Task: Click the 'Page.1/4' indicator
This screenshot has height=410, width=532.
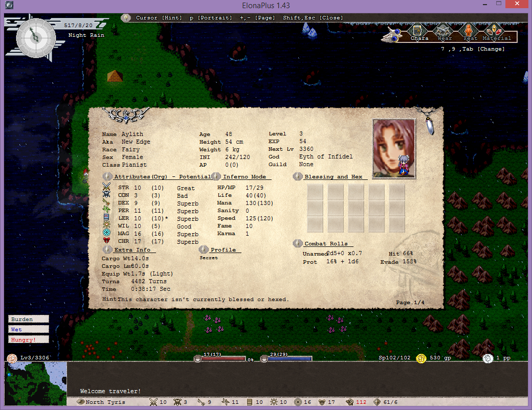Action: point(410,302)
